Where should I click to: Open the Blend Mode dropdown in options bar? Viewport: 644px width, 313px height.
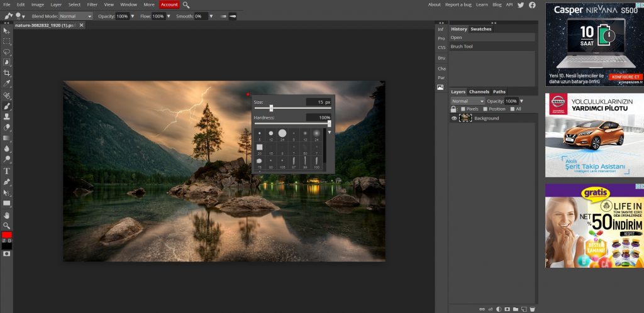tap(75, 16)
